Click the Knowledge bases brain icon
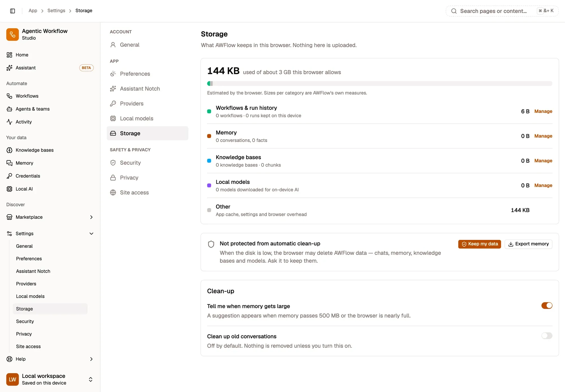The height and width of the screenshot is (392, 565). point(9,150)
